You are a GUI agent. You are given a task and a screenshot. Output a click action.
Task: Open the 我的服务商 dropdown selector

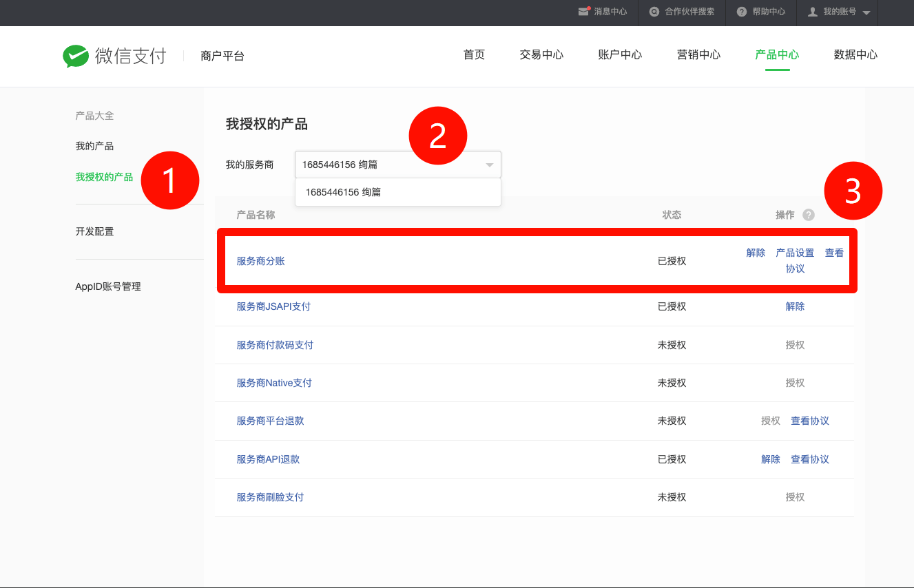click(x=397, y=165)
